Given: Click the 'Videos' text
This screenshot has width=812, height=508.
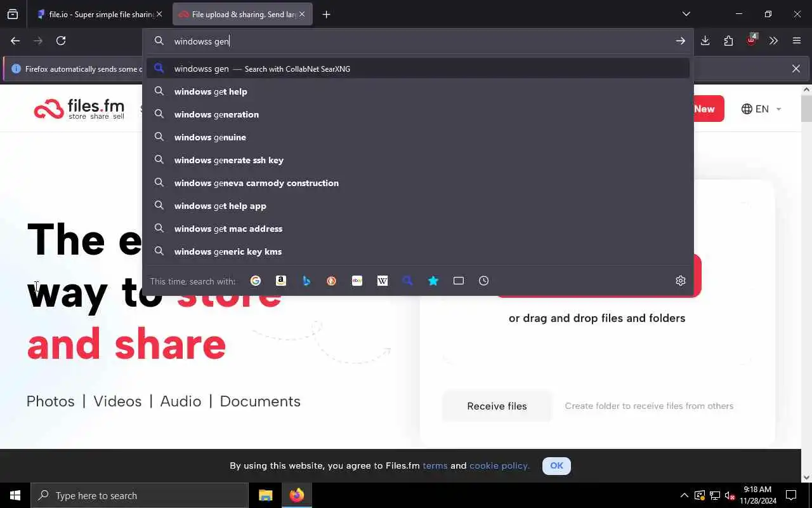Looking at the screenshot, I should pos(117,401).
